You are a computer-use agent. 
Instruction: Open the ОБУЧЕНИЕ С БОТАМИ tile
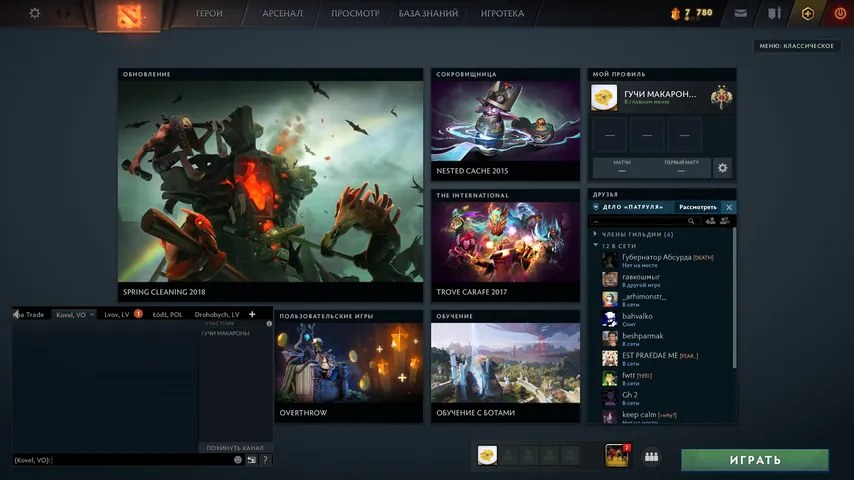click(505, 366)
